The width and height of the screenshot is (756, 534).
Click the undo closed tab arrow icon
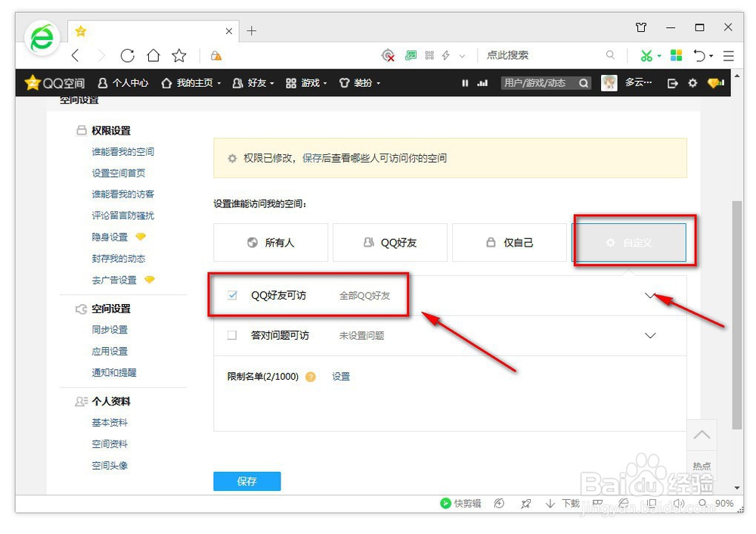coord(699,55)
